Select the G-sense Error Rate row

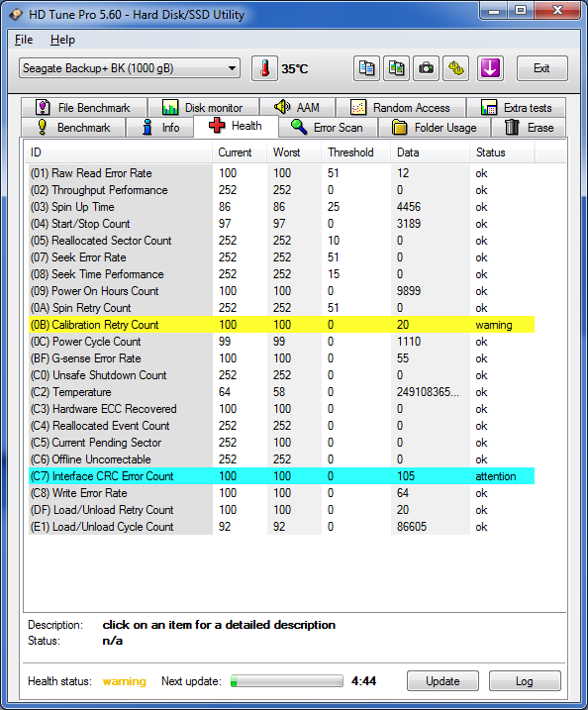281,358
